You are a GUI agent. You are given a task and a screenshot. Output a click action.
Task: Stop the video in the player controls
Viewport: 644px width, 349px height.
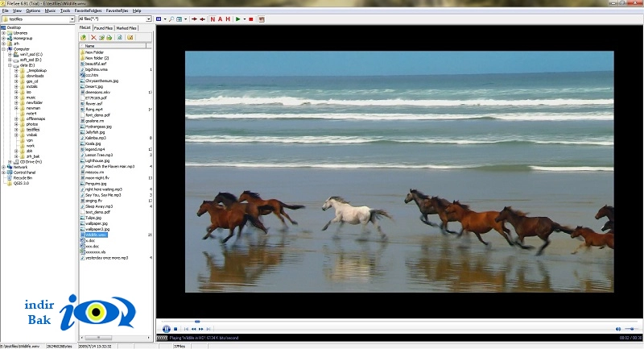click(x=175, y=329)
